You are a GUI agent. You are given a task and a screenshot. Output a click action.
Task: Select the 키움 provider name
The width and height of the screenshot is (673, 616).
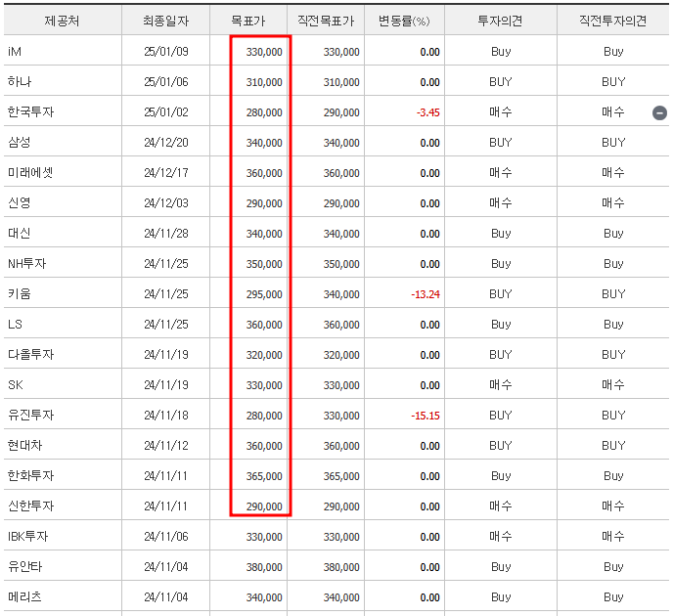(x=20, y=294)
